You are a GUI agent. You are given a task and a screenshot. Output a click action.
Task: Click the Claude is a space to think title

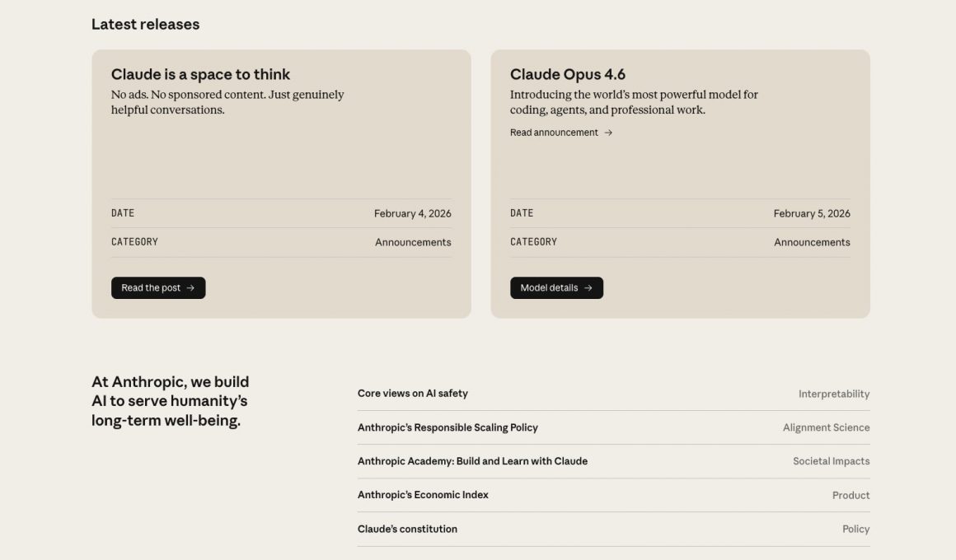pyautogui.click(x=200, y=75)
